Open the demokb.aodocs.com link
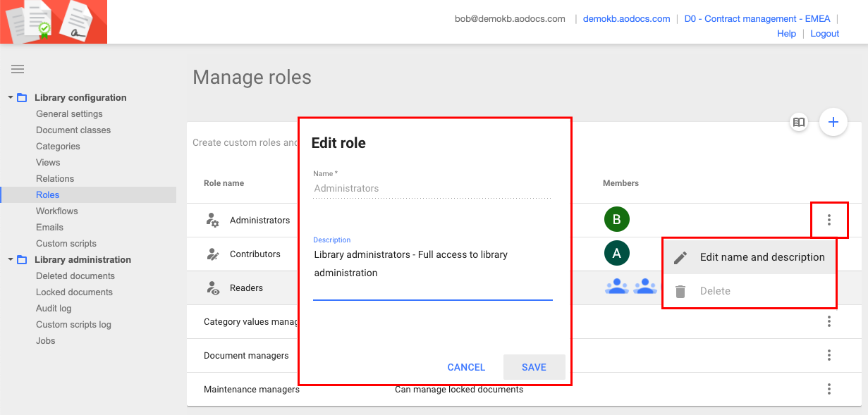 [x=626, y=19]
